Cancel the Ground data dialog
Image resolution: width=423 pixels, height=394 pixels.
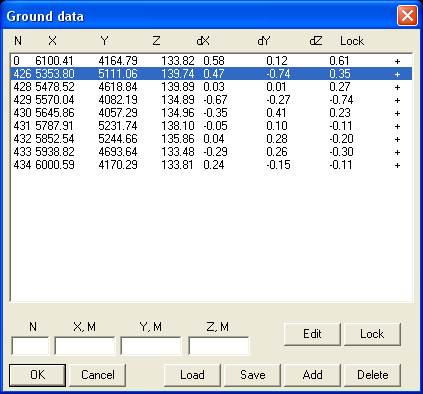point(98,375)
